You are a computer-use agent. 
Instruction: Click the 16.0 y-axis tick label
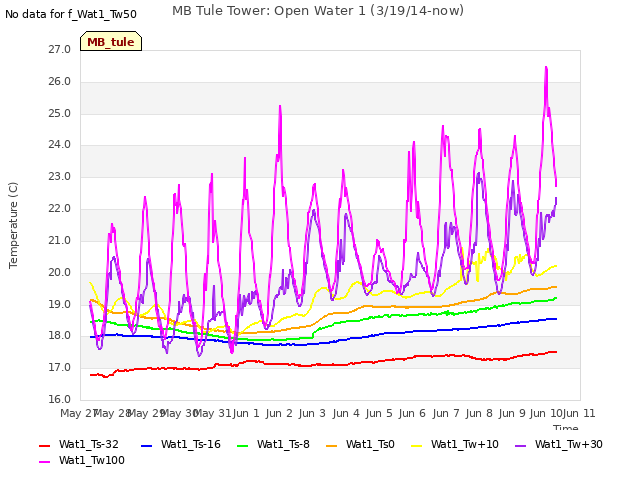tap(60, 399)
